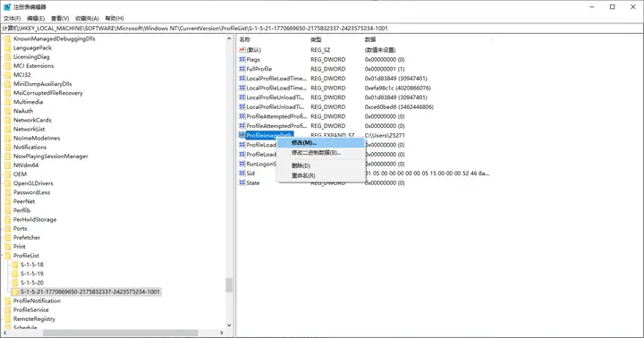Click the binary icon beside Sid
This screenshot has width=644, height=338.
(x=242, y=173)
